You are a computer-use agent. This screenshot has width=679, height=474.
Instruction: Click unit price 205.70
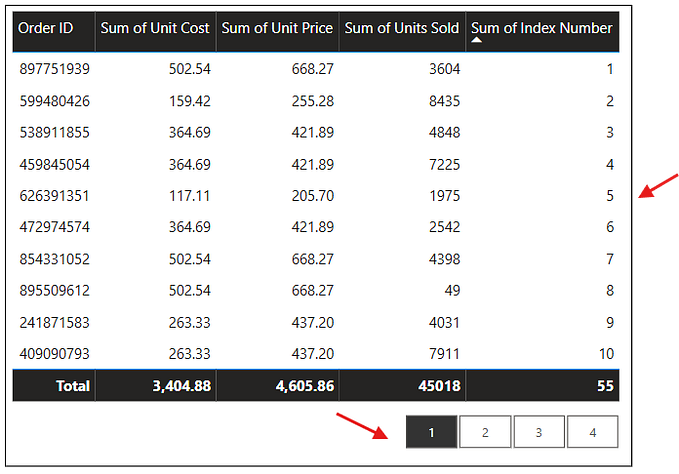pos(313,196)
